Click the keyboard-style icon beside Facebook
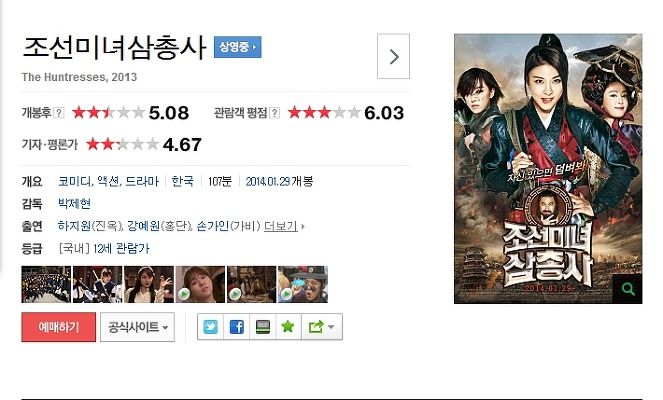Viewport: 663px width, 400px height. pyautogui.click(x=263, y=326)
